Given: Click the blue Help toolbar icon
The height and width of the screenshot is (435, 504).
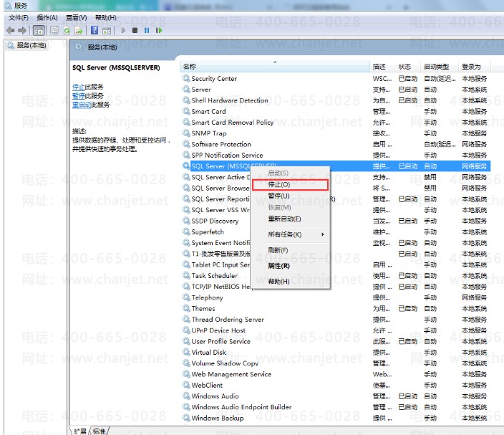Looking at the screenshot, I should (94, 30).
